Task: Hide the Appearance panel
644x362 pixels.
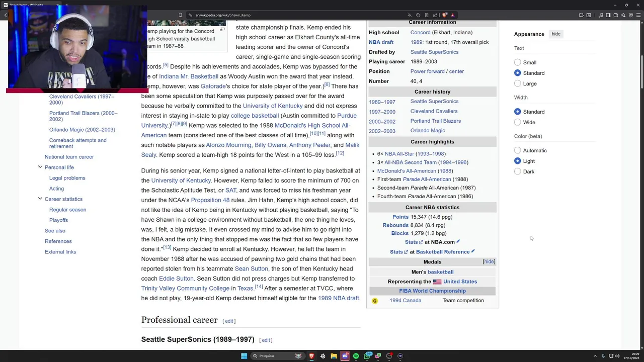Action: (556, 34)
